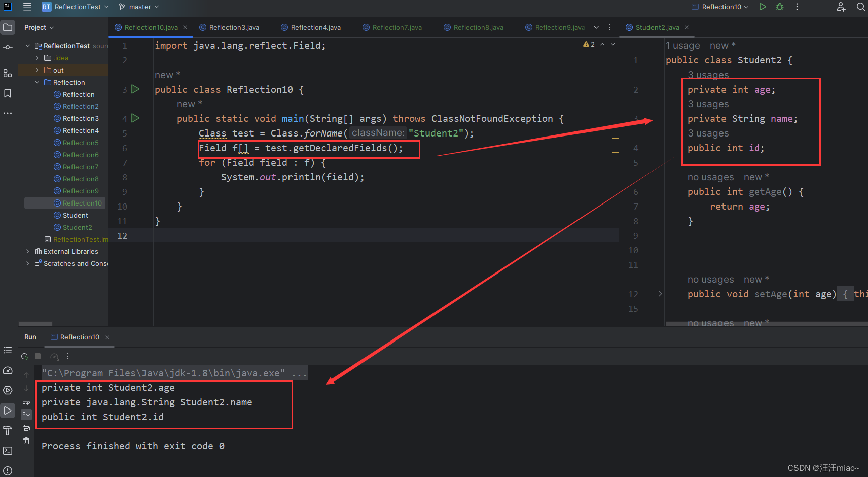The image size is (868, 477).
Task: Open the Commit tool window
Action: coord(8,47)
